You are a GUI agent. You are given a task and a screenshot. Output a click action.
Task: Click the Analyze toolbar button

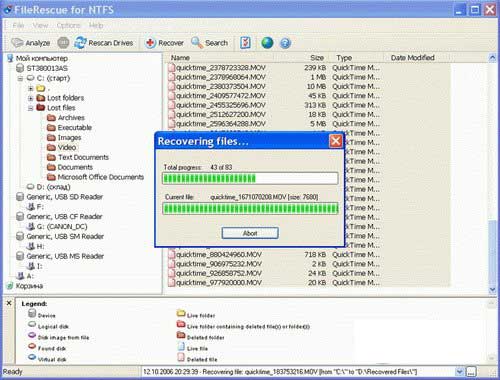[31, 43]
